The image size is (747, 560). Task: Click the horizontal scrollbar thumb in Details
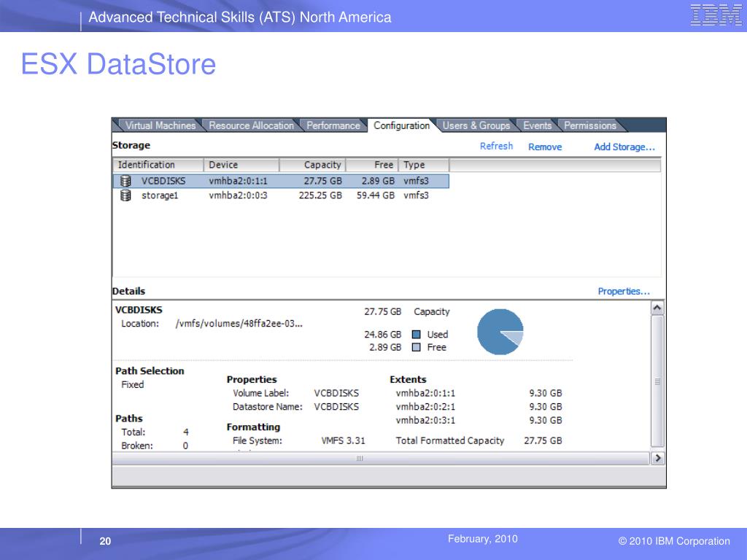click(360, 458)
